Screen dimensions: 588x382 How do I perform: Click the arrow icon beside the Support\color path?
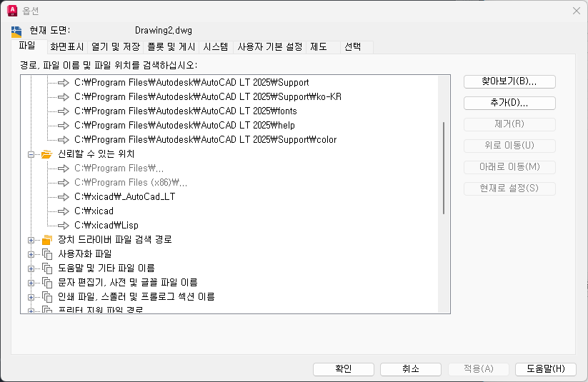tap(64, 140)
